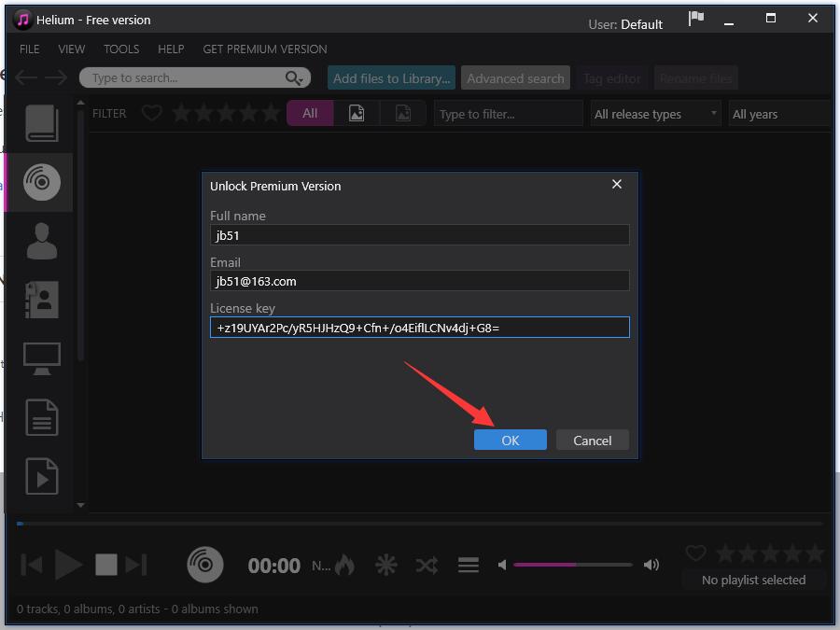Filter albums with cover picture
Viewport: 840px width, 630px height.
[x=357, y=113]
